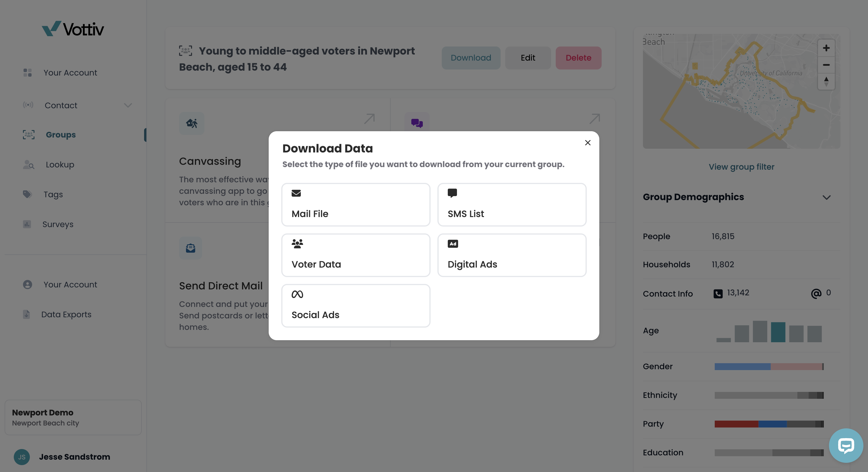Click the Data Exports file icon

click(26, 314)
